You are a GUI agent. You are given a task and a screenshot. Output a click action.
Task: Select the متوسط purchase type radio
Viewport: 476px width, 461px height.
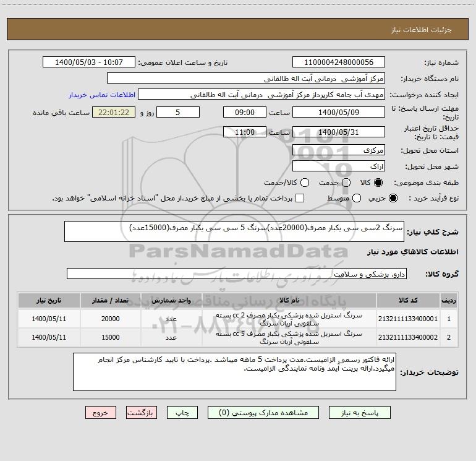pyautogui.click(x=357, y=198)
